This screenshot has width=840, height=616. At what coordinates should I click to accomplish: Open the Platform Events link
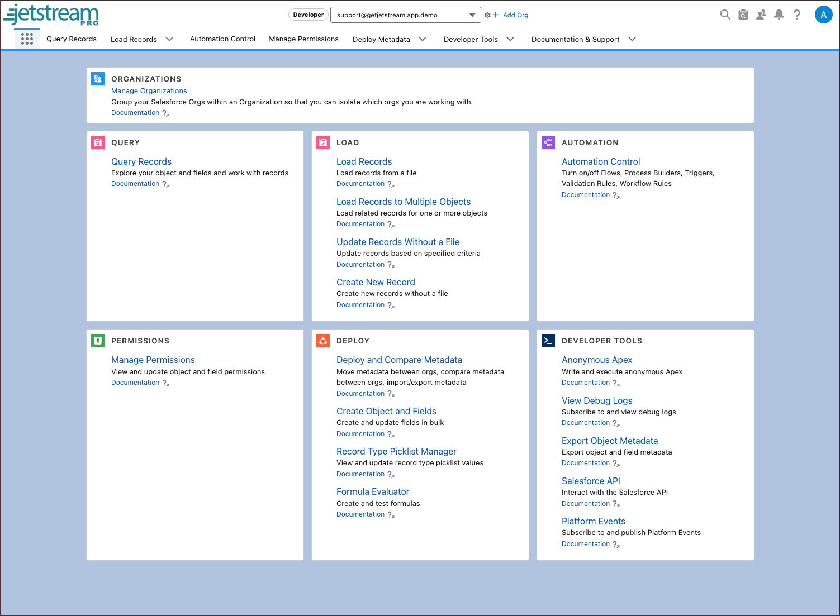pyautogui.click(x=594, y=521)
